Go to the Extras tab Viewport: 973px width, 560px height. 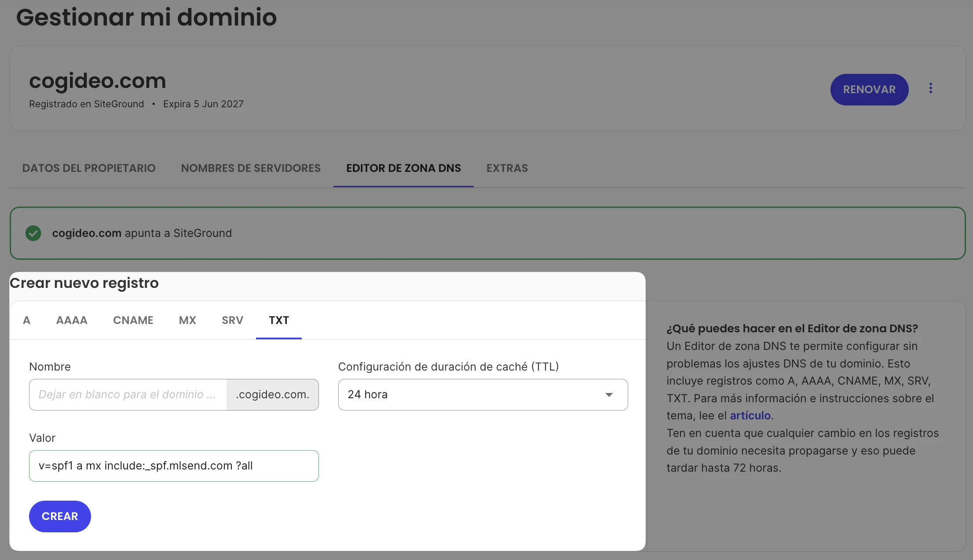pos(507,168)
